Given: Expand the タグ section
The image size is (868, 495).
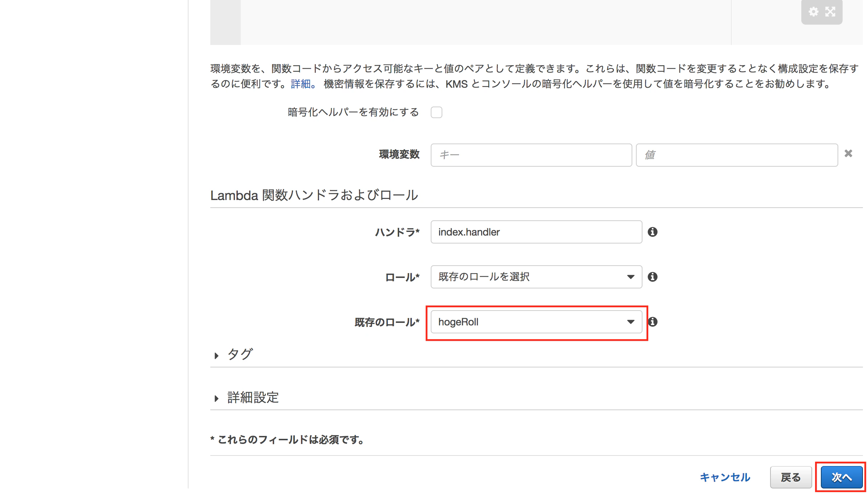Looking at the screenshot, I should pyautogui.click(x=234, y=354).
